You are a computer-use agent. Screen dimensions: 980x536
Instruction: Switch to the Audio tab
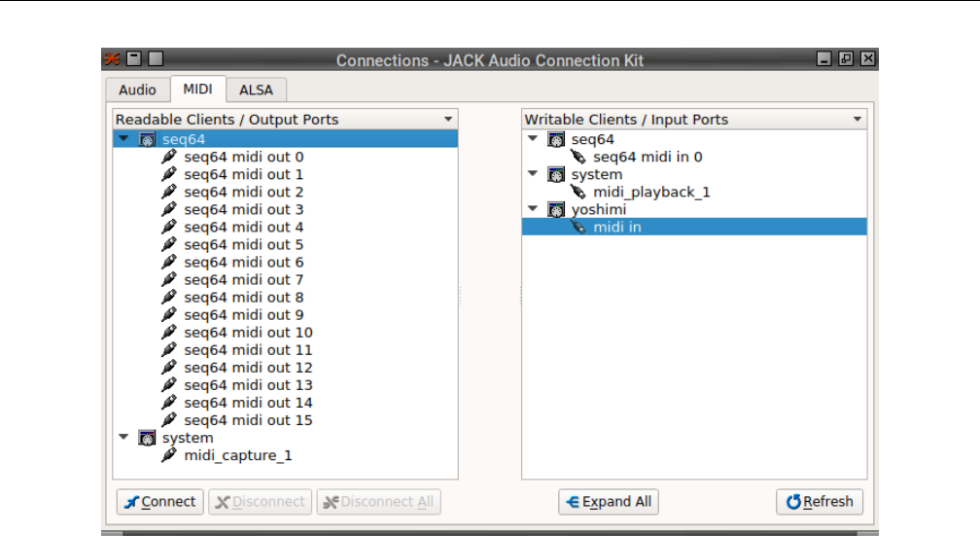tap(137, 89)
